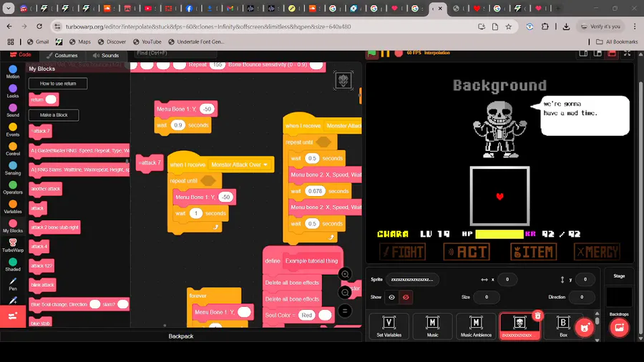Click the FIGHT button on stage
The image size is (644, 362).
[403, 252]
